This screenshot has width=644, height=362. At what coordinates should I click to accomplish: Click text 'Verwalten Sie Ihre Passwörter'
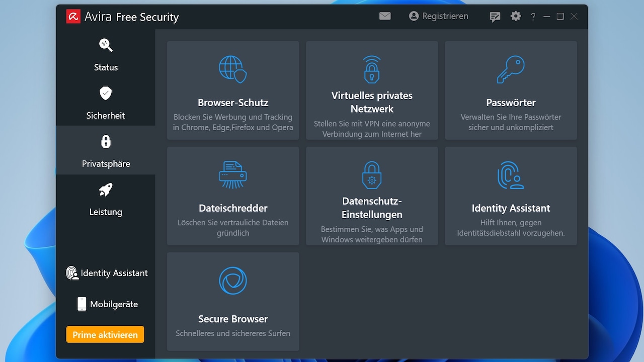(x=511, y=117)
